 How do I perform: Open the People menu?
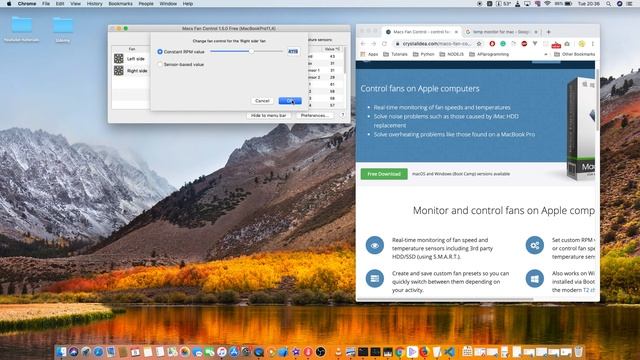click(146, 4)
